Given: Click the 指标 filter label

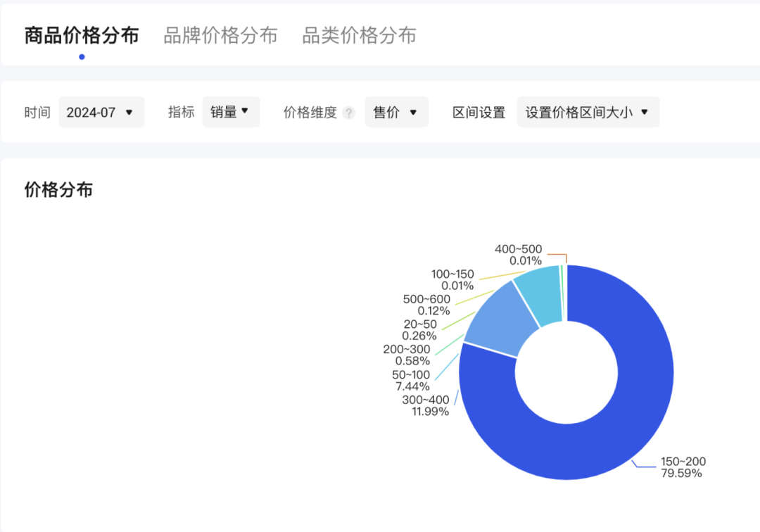Looking at the screenshot, I should coord(181,113).
